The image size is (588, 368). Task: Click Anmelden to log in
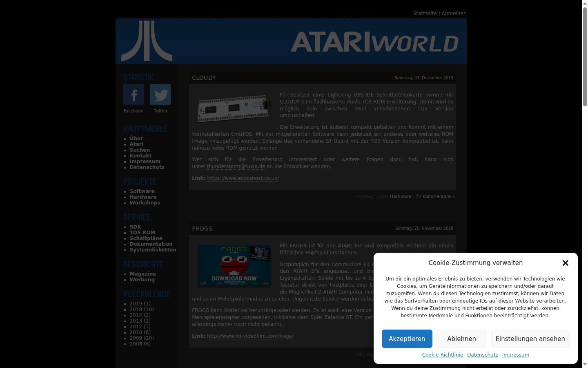coord(454,13)
